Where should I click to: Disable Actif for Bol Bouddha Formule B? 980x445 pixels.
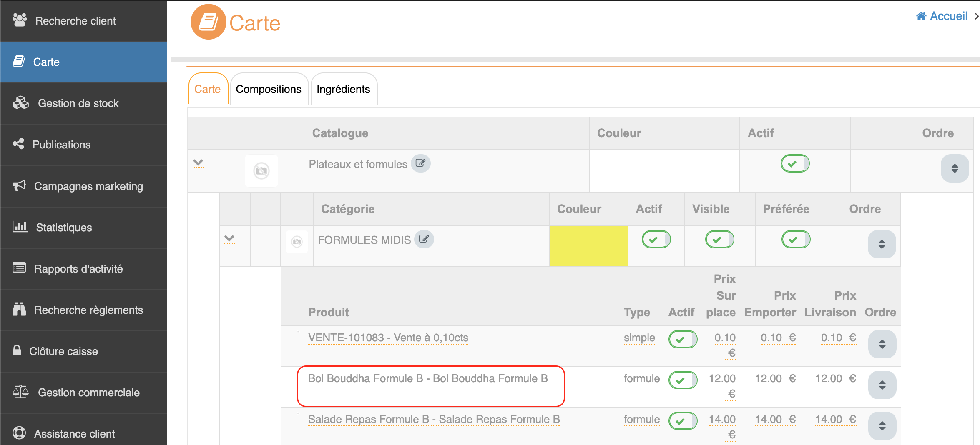[682, 380]
